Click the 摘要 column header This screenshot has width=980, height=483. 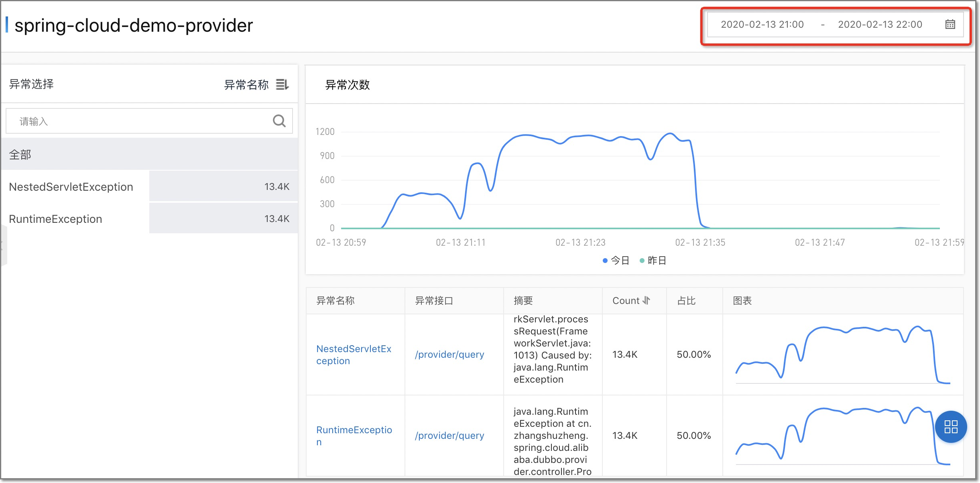click(523, 300)
